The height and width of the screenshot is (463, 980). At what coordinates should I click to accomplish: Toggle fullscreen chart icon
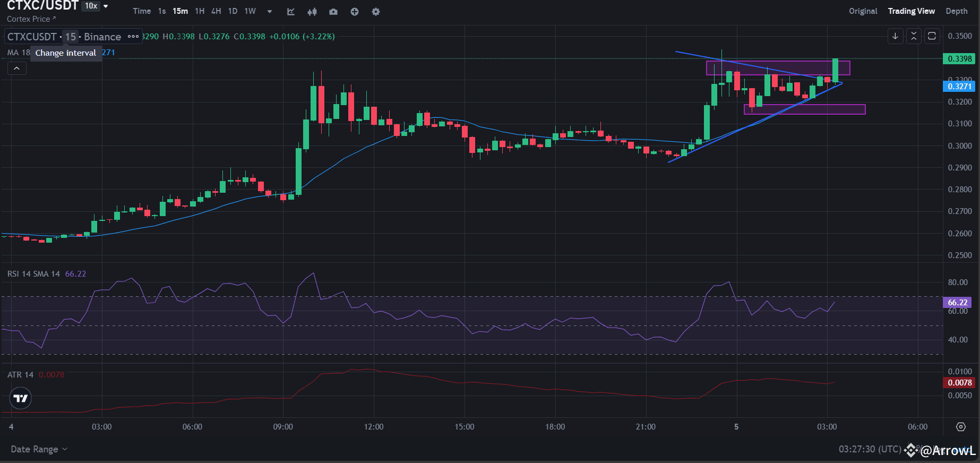[x=932, y=36]
